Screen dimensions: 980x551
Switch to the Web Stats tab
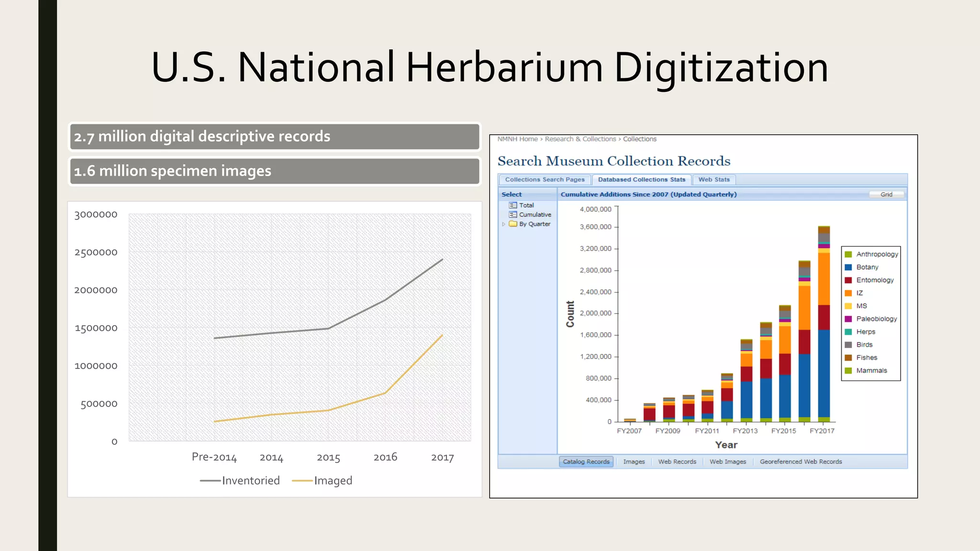[713, 180]
